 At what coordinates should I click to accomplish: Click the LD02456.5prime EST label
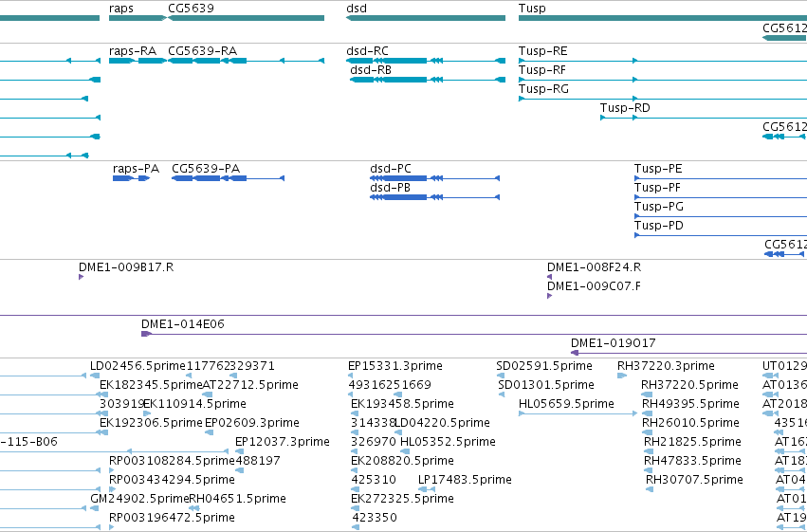coord(138,366)
